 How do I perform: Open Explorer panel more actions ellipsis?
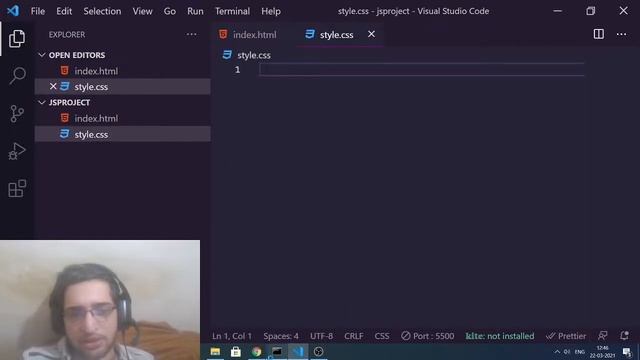click(x=191, y=34)
